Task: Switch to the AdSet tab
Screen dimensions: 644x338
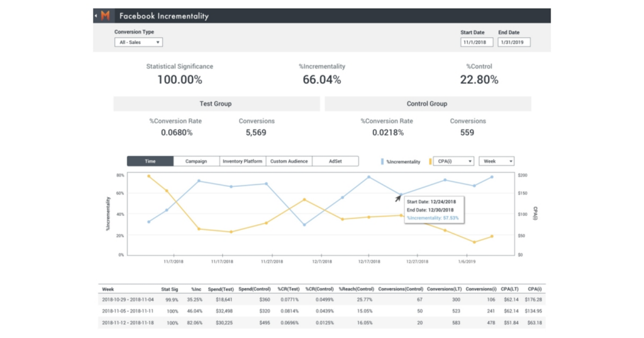Action: (335, 161)
